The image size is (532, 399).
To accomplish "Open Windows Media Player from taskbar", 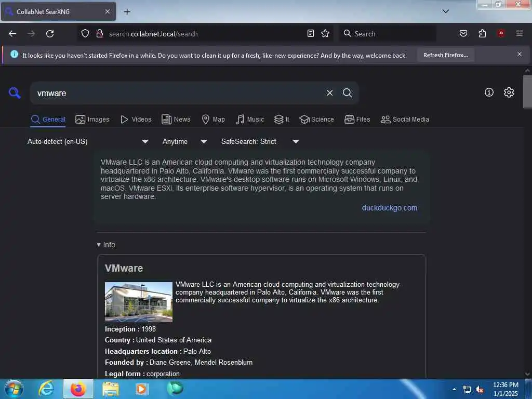I will [142, 389].
